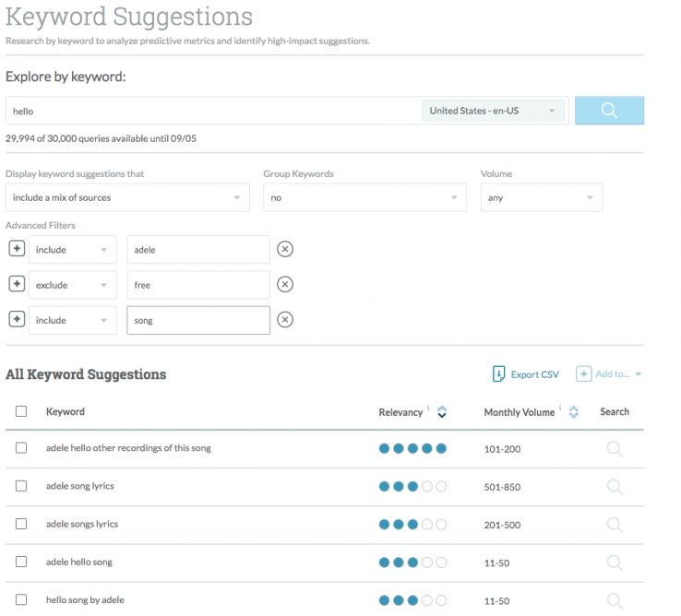Viewport: 681px width, 616px height.
Task: Click the keyword input field containing 'hello'
Action: click(212, 111)
